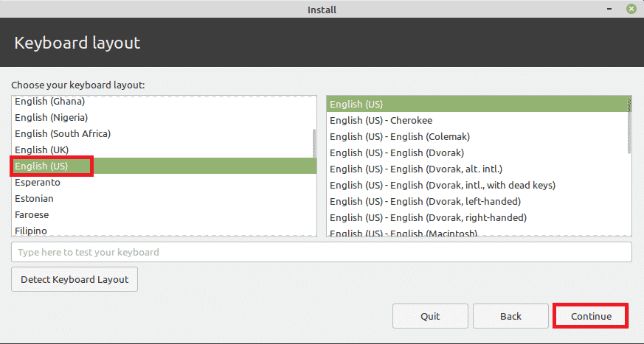Viewport: 644px width, 344px height.
Task: Choose the English (Colemak) variant
Action: [399, 137]
